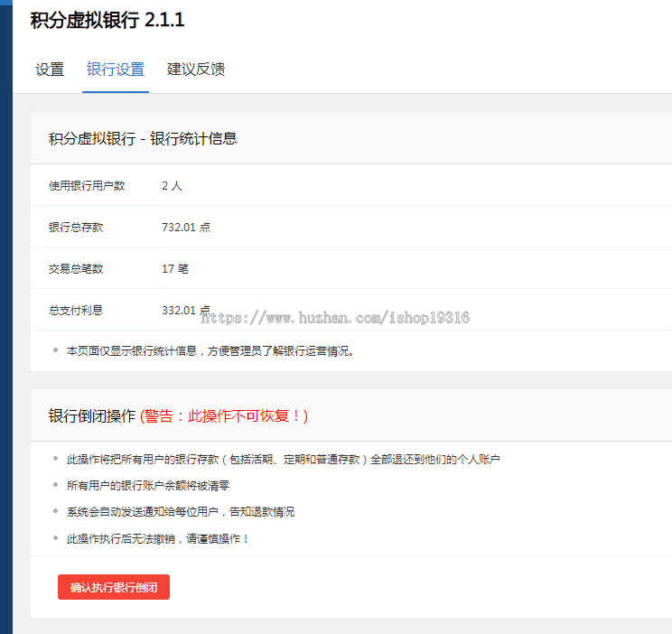This screenshot has height=634, width=672.
Task: Click the 积分虚拟银行 - 银行统计信息 heading
Action: pos(143,138)
